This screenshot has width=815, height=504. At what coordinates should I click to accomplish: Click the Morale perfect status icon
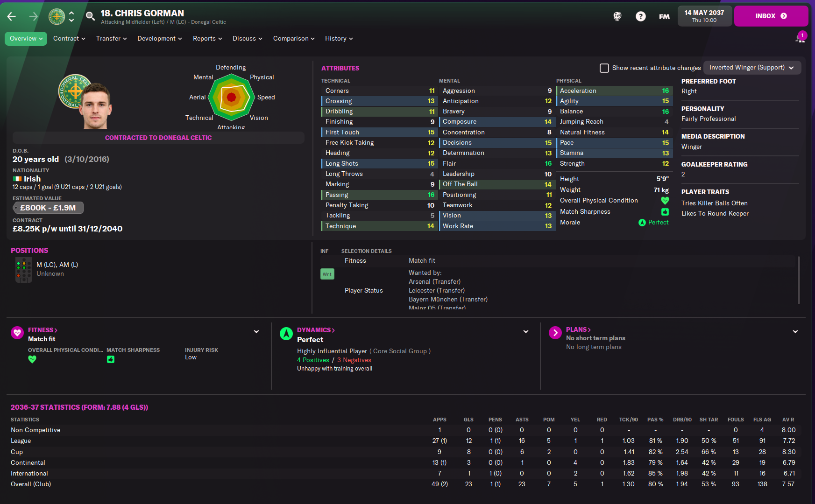tap(642, 223)
